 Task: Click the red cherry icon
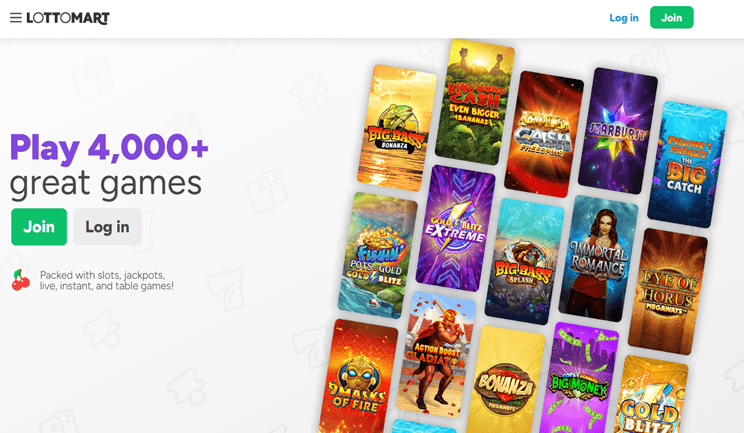click(x=20, y=280)
